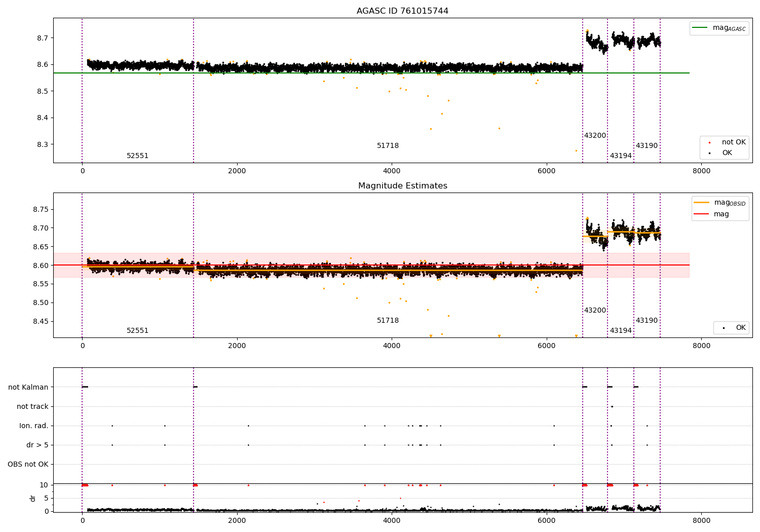760x532 pixels.
Task: Click y-axis tick 8.75 in middle plot
Action: click(41, 209)
